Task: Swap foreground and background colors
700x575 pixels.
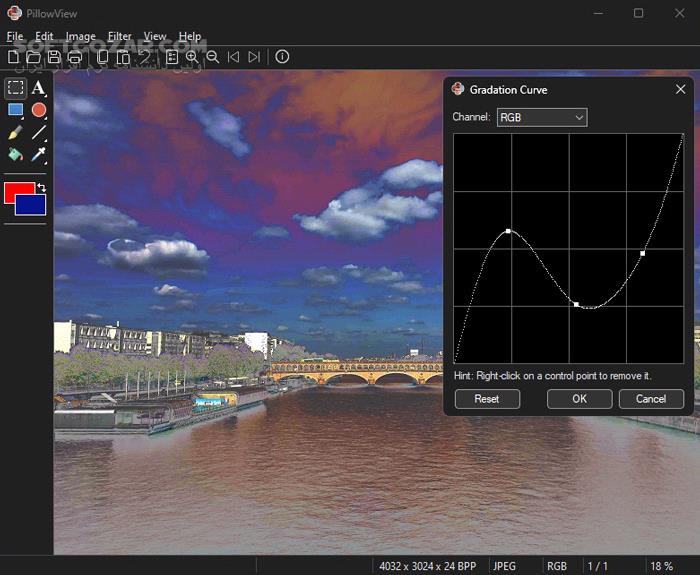Action: coord(41,187)
